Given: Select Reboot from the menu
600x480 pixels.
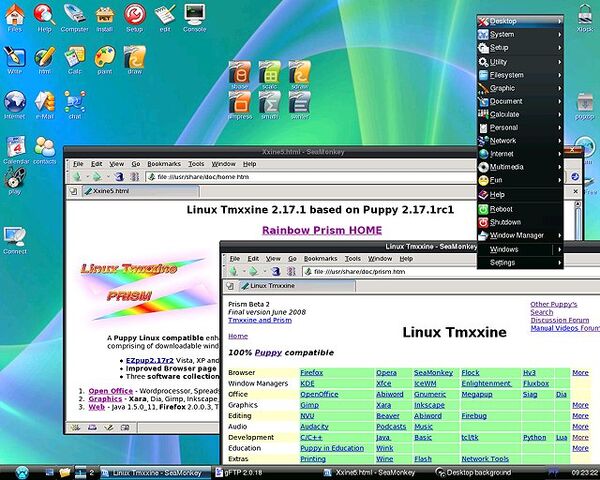Looking at the screenshot, I should (520, 209).
